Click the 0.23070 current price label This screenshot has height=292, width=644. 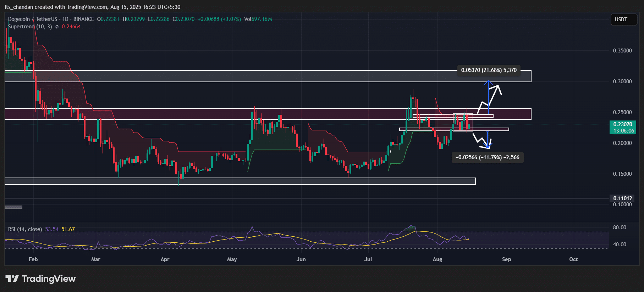[623, 124]
